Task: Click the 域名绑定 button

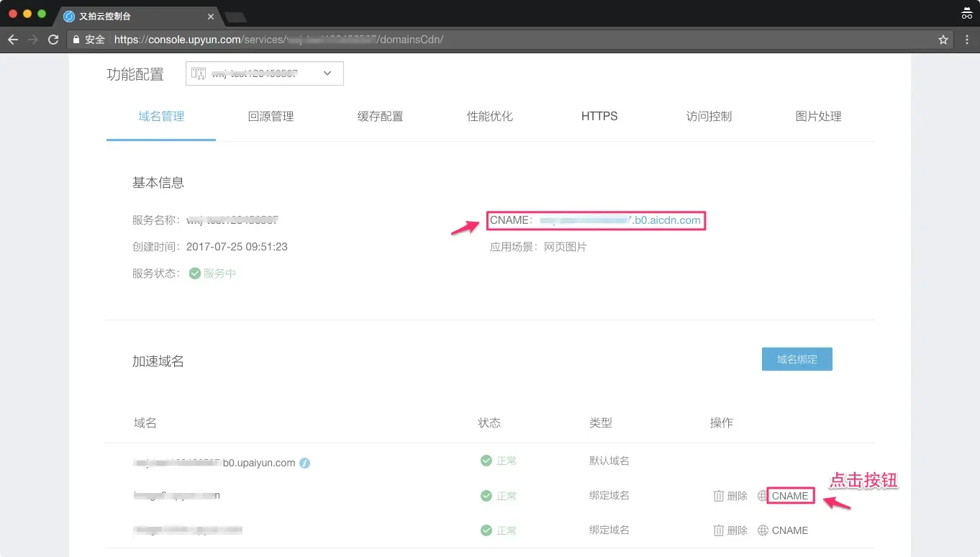Action: [797, 359]
